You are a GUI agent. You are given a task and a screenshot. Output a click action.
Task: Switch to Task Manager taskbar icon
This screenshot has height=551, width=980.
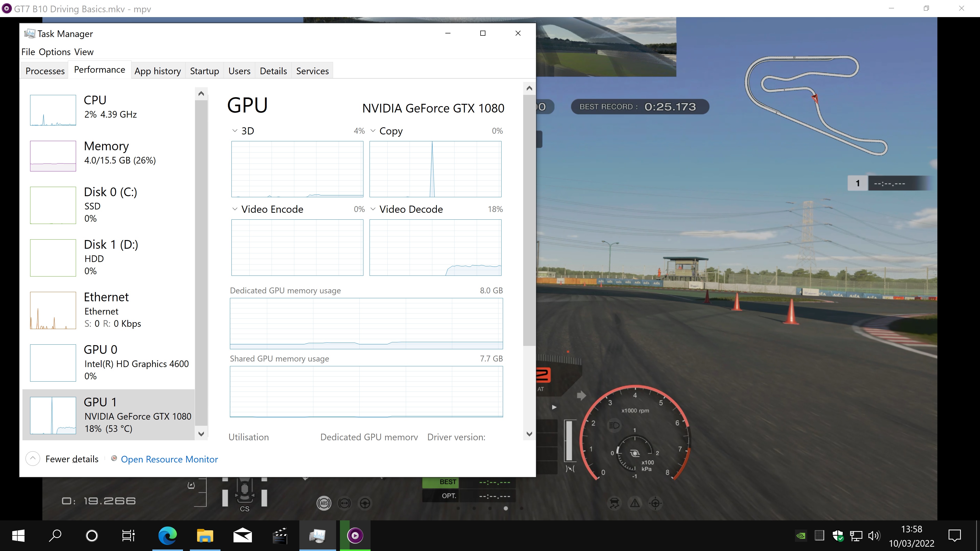317,536
